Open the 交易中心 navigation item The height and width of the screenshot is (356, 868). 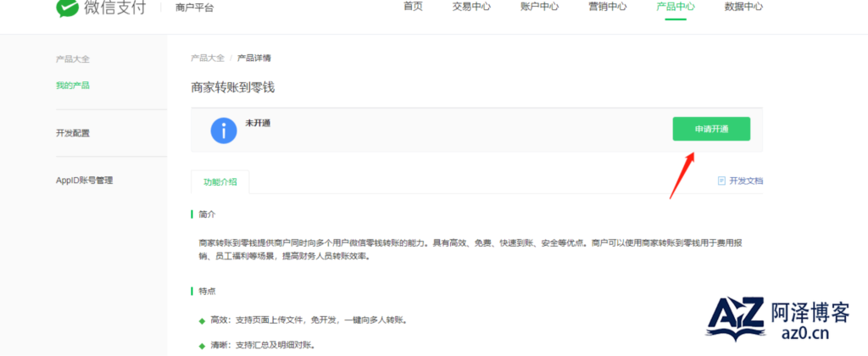tap(471, 7)
